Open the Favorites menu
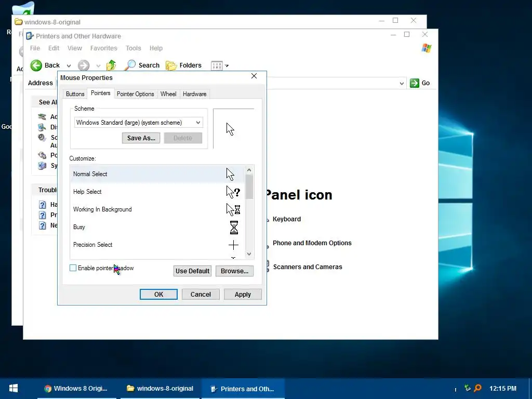The height and width of the screenshot is (399, 532). [x=103, y=48]
